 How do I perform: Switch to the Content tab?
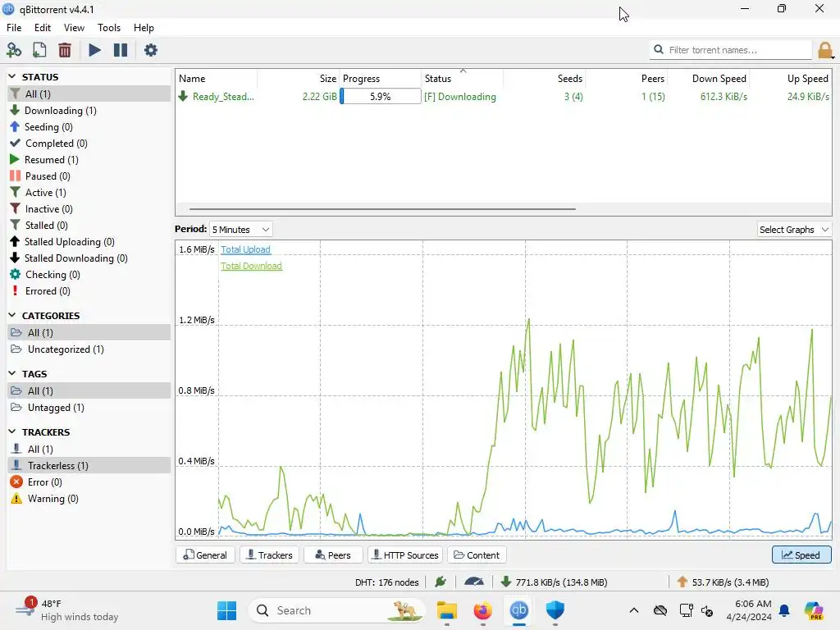click(x=477, y=555)
